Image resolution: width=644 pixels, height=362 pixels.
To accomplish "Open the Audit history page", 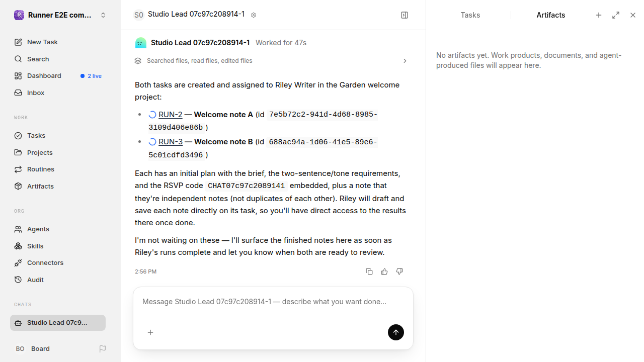I will (x=58, y=280).
